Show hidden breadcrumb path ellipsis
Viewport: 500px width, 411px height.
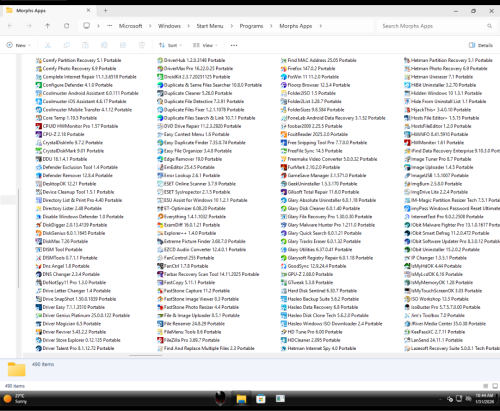(110, 26)
